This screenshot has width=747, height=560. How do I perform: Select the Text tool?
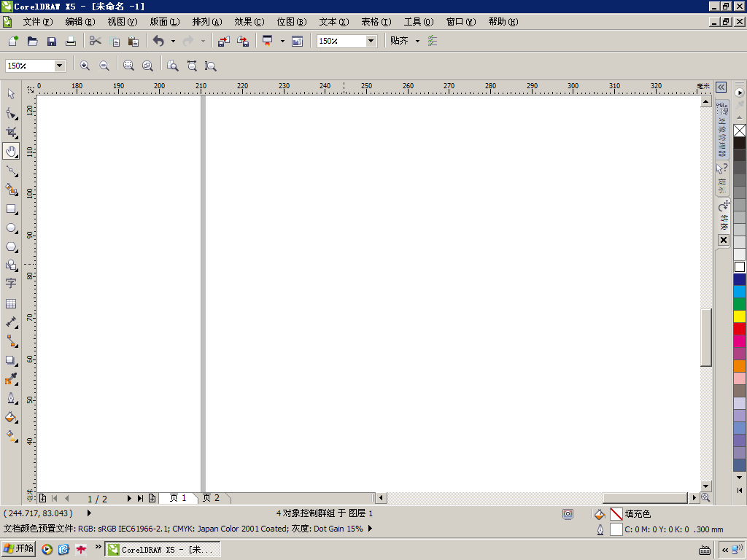point(11,284)
